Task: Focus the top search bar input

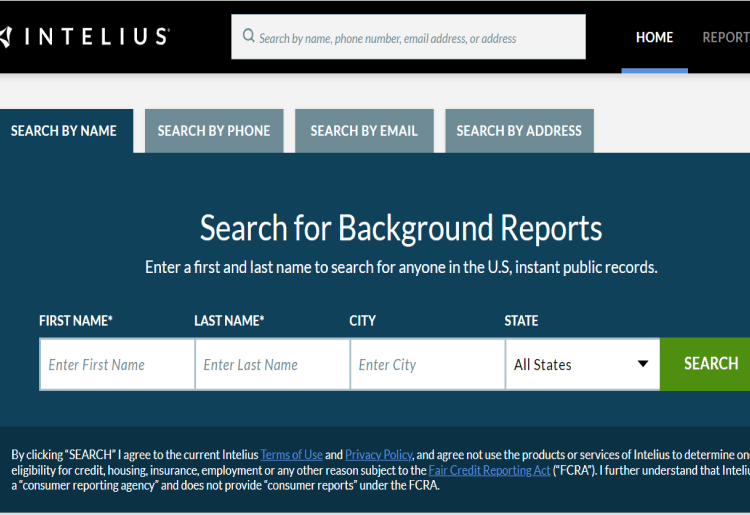Action: click(x=408, y=37)
